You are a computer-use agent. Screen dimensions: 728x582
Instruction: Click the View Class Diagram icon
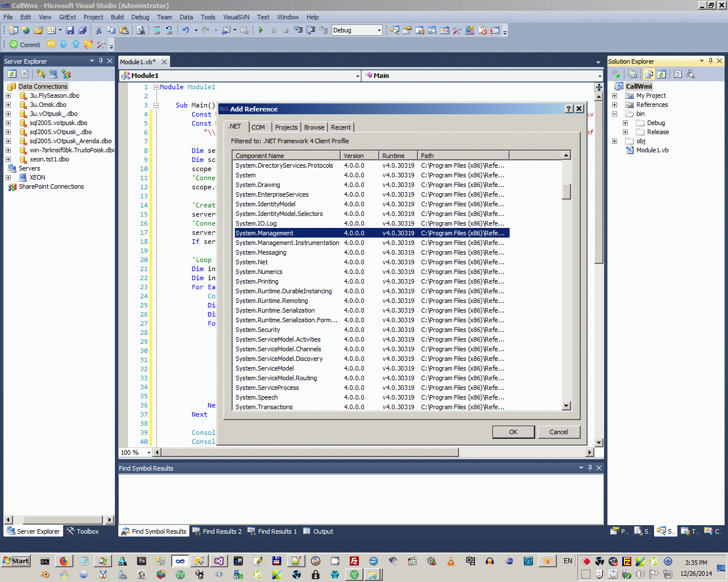(690, 74)
